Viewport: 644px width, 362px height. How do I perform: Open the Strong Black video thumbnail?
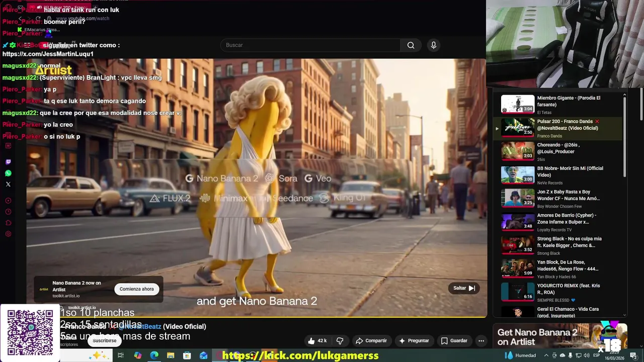(518, 245)
